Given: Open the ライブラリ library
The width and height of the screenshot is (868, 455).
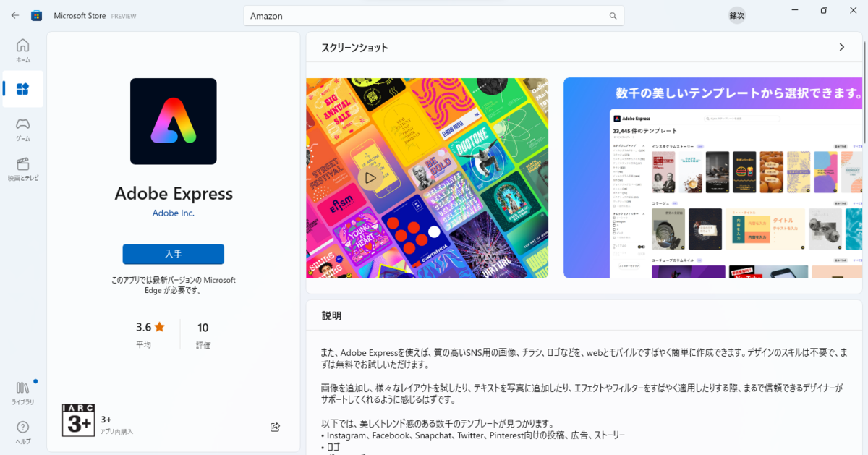Looking at the screenshot, I should 23,394.
